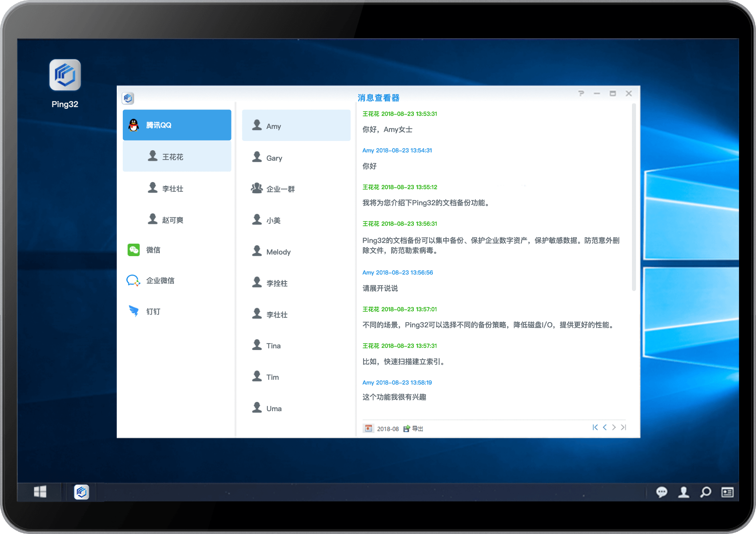Click the 导出 export button
The width and height of the screenshot is (756, 534).
(x=413, y=428)
